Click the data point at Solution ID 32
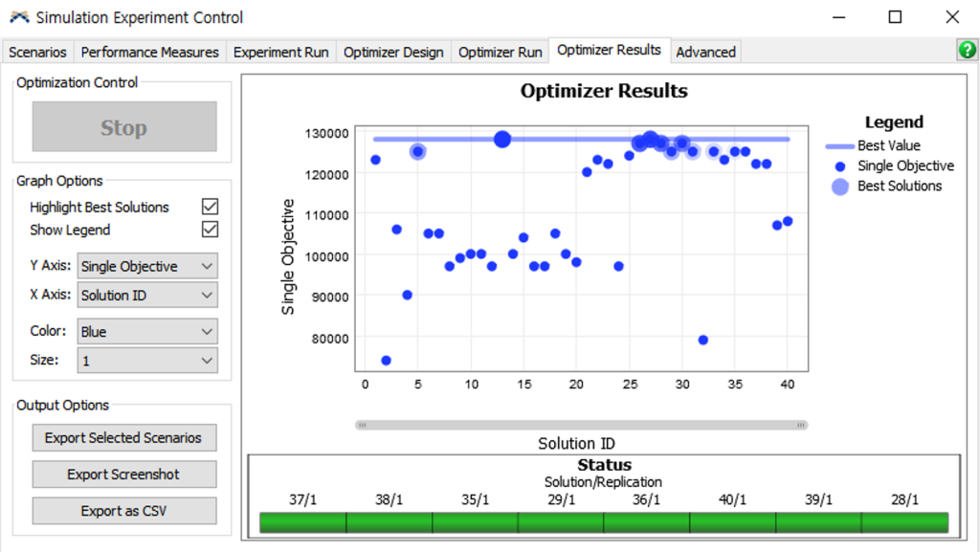Image resolution: width=980 pixels, height=552 pixels. 703,340
